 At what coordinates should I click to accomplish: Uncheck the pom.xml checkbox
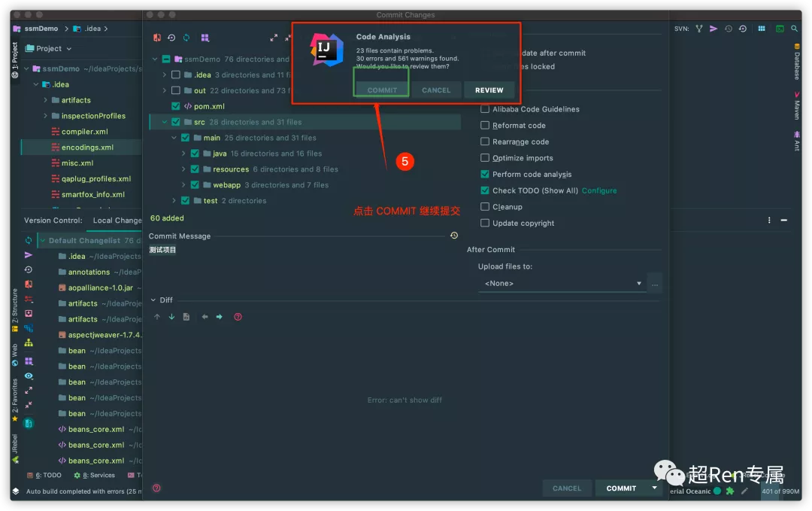[175, 106]
